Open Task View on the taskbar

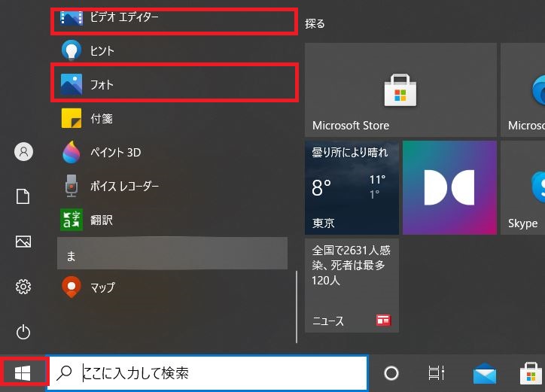coord(436,373)
